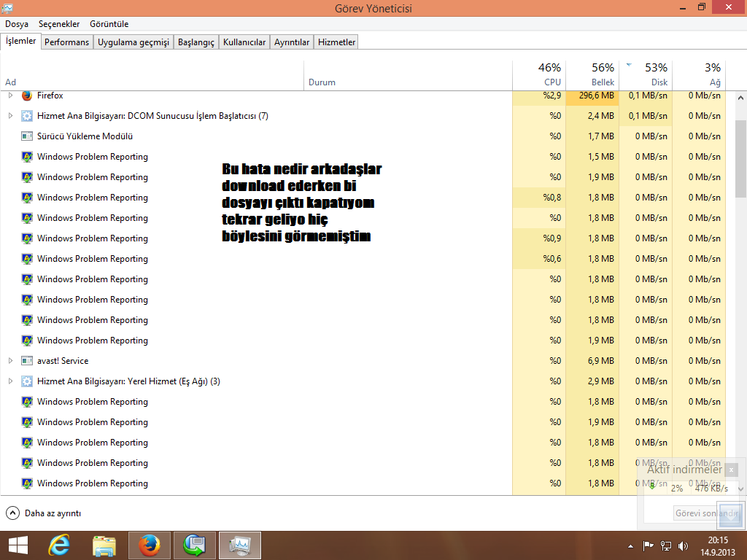Click the %0,9 CPU cell of Windows Problem Reporting
This screenshot has width=747, height=560.
point(539,238)
